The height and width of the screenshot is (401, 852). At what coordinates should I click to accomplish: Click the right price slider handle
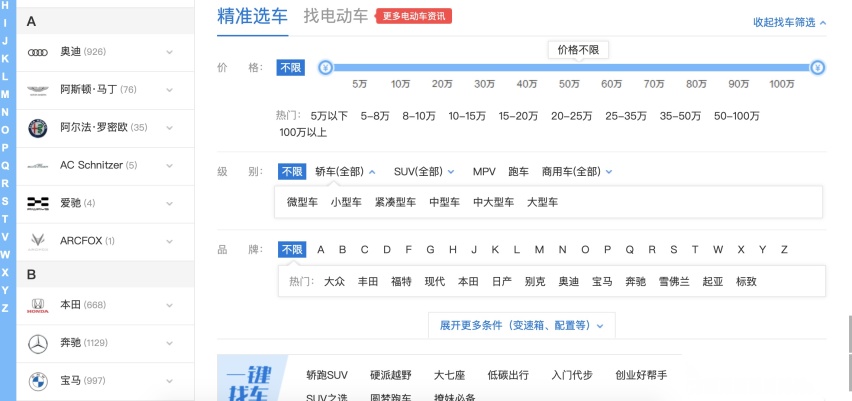(818, 68)
